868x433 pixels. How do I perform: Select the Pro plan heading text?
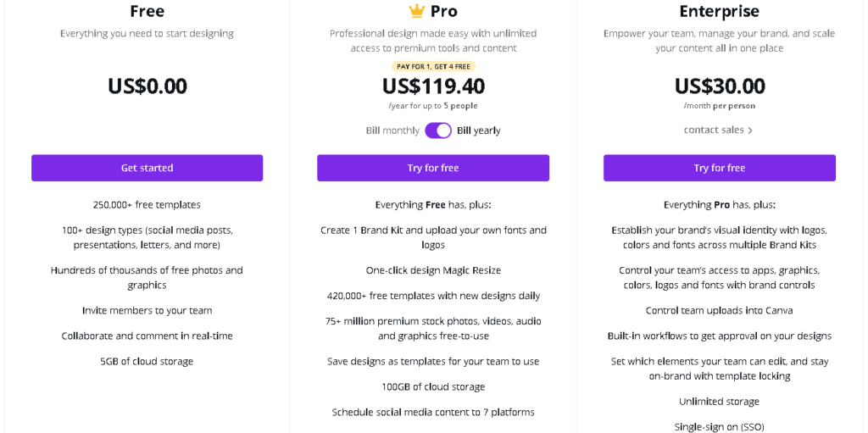(x=444, y=11)
